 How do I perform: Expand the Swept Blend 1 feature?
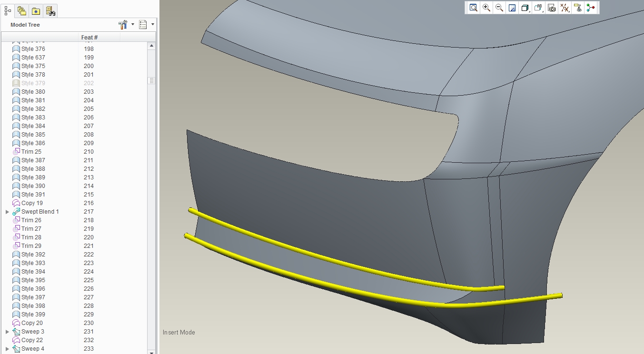[7, 212]
